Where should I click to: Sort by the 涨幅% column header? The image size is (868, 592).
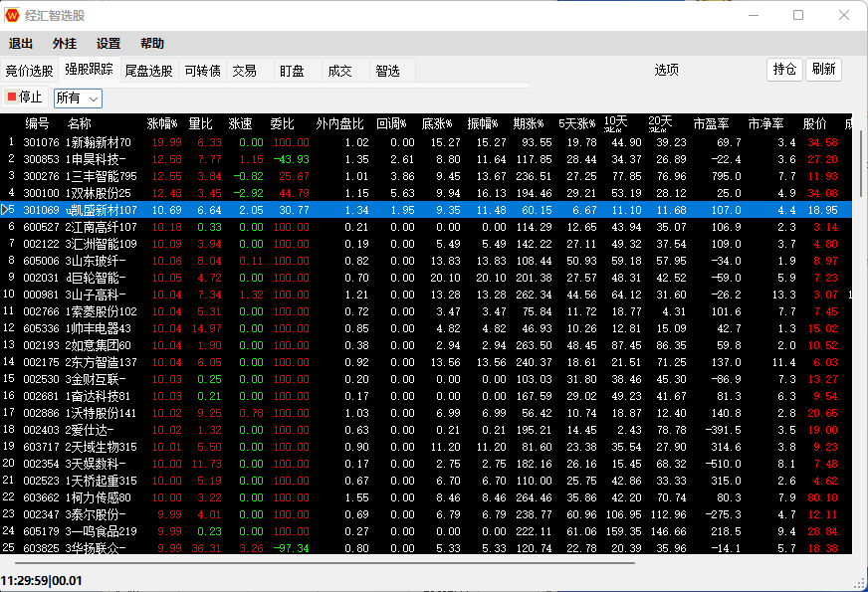coord(162,123)
